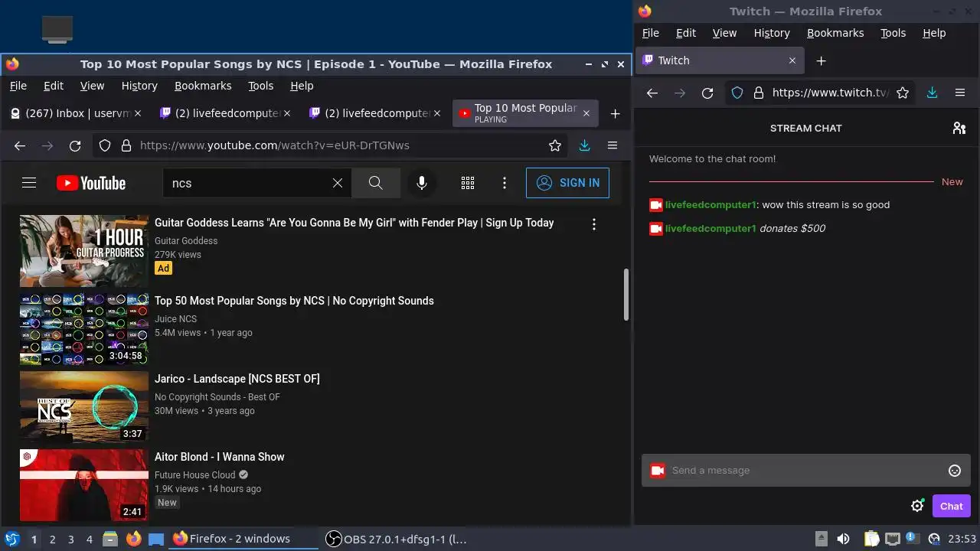
Task: Open a new tab in YouTube window
Action: pyautogui.click(x=615, y=113)
